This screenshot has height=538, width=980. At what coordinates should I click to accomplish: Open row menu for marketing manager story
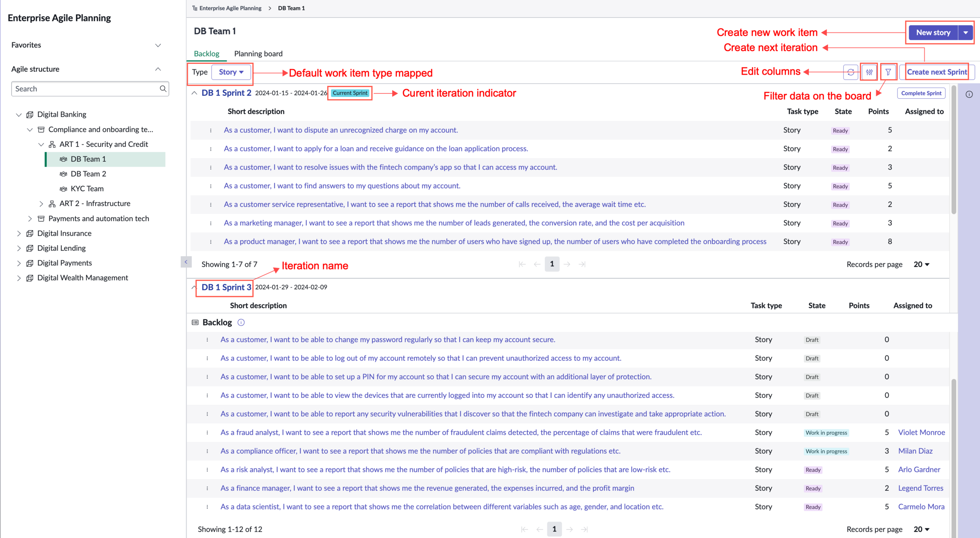tap(211, 223)
